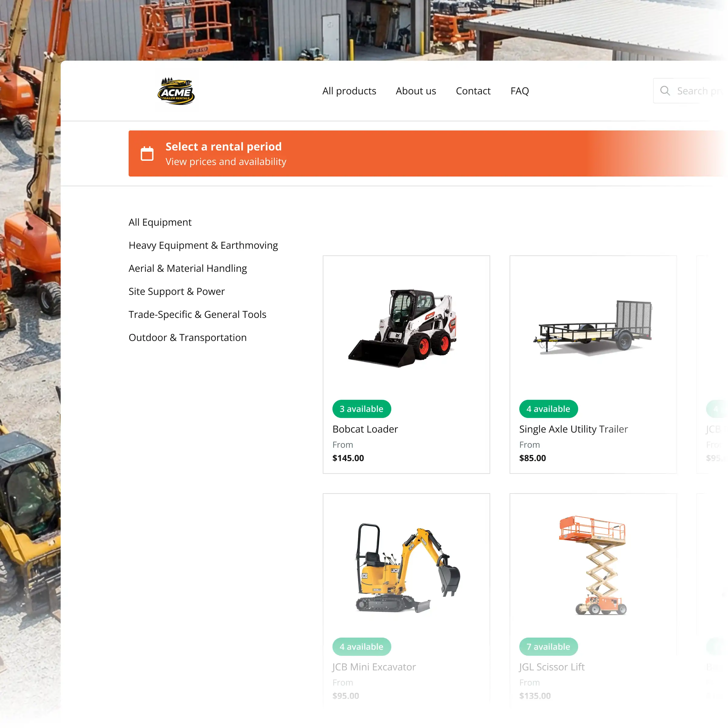This screenshot has height=728, width=728.
Task: Choose the Aerial & Material Handling category
Action: coord(188,268)
